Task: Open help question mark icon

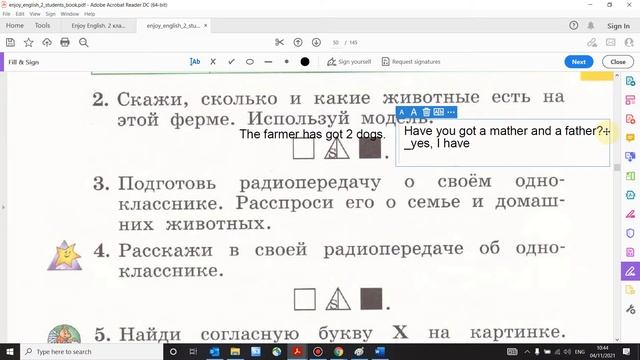Action: [x=573, y=26]
